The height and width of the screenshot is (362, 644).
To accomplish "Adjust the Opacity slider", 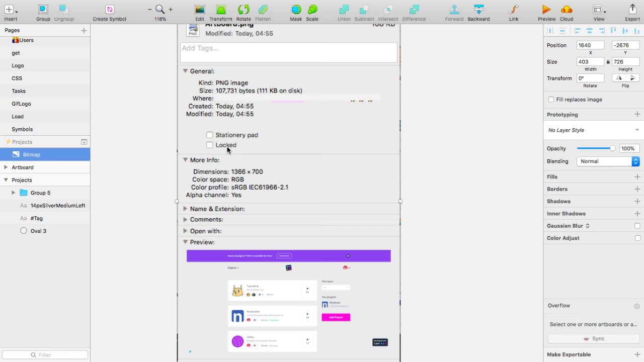I will tap(596, 148).
